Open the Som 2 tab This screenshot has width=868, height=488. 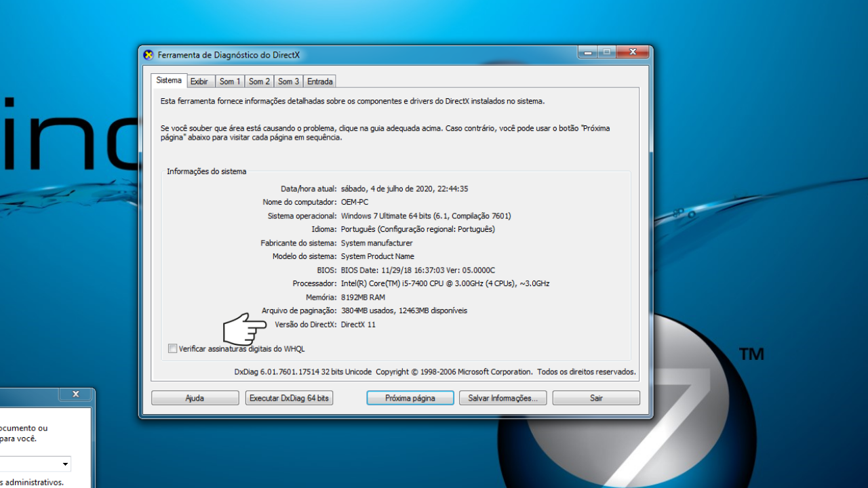pos(259,81)
